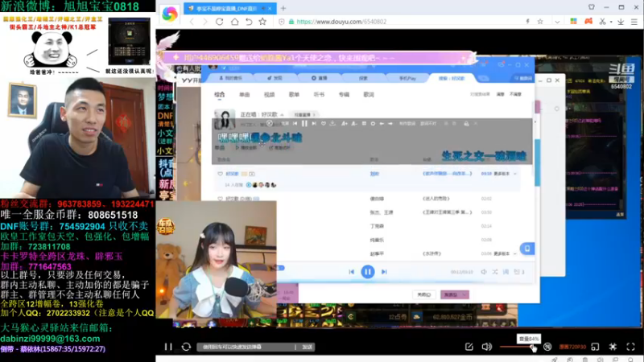The width and height of the screenshot is (644, 362).
Task: Click the browser forward arrow
Action: click(x=205, y=22)
